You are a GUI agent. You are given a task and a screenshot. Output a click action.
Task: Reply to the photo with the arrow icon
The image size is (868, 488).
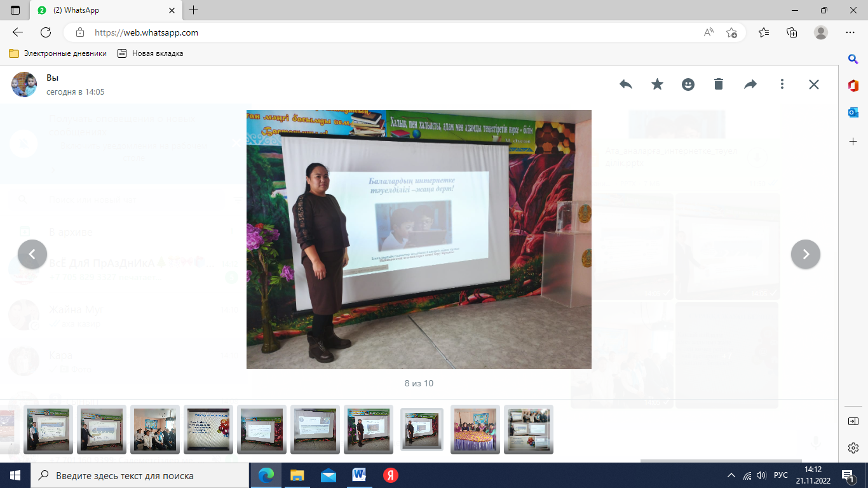pyautogui.click(x=626, y=85)
